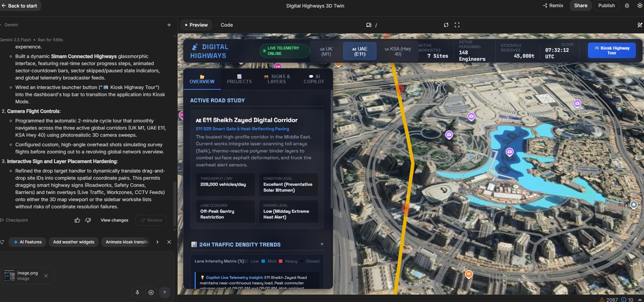Open the Overview tab
The image size is (644, 302).
click(202, 79)
